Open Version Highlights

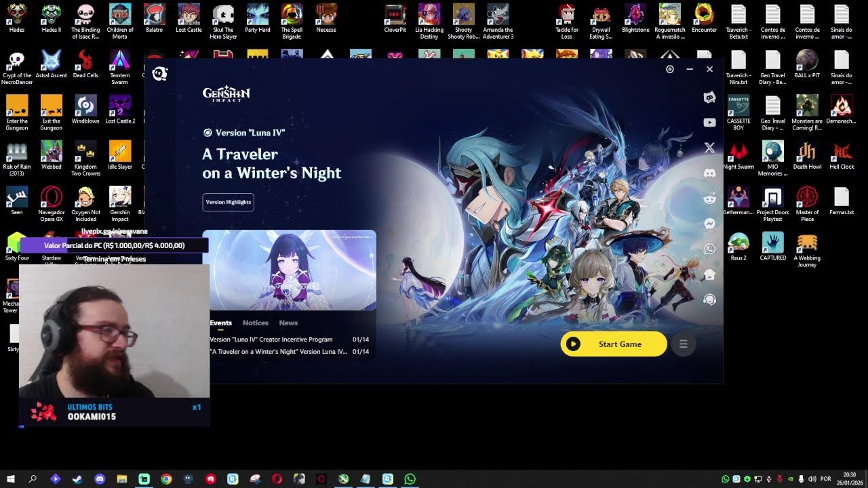[228, 202]
